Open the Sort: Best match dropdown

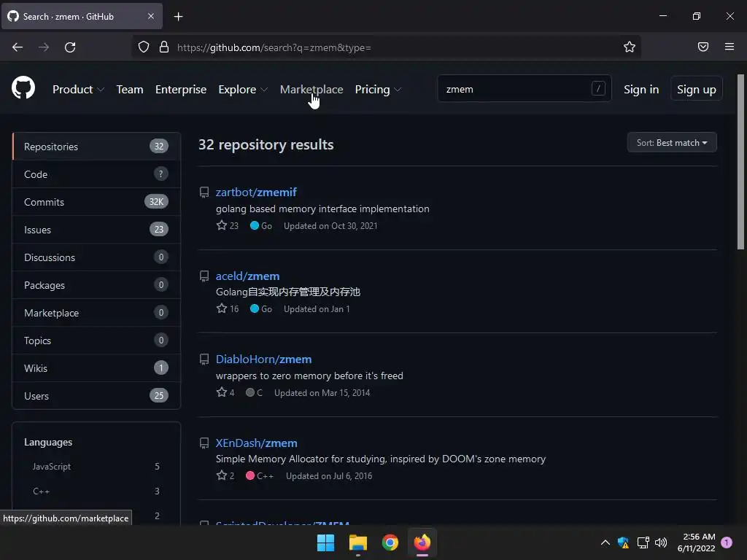pyautogui.click(x=672, y=143)
